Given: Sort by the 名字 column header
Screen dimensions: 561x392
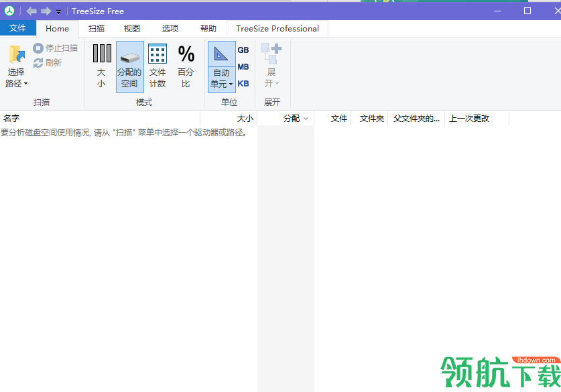Looking at the screenshot, I should coord(100,119).
